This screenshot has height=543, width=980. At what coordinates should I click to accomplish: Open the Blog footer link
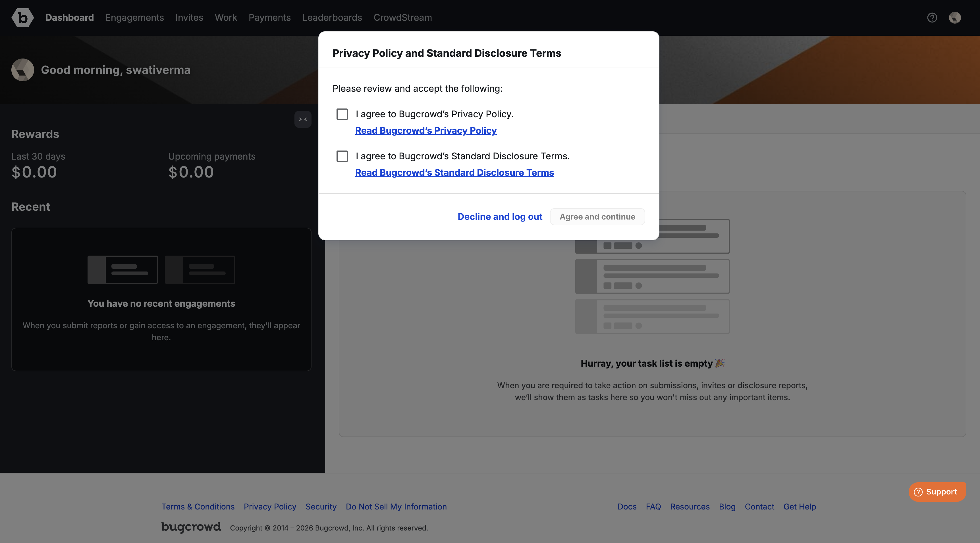[727, 506]
